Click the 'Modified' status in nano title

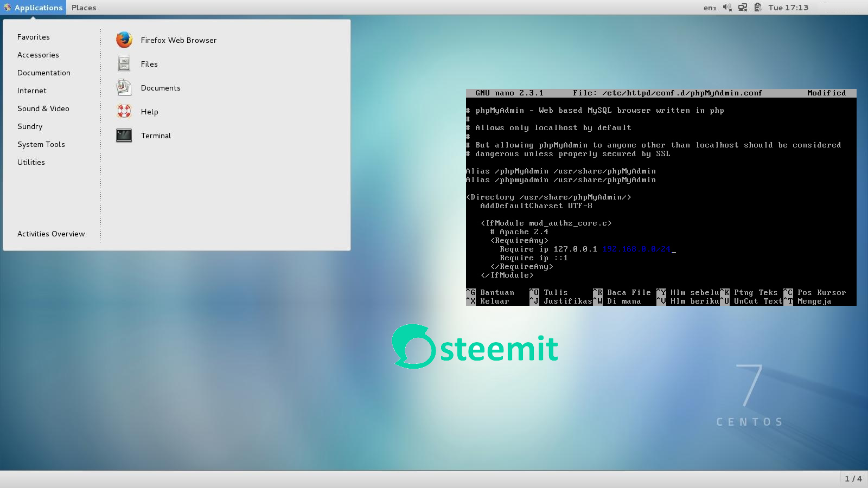[x=827, y=93]
